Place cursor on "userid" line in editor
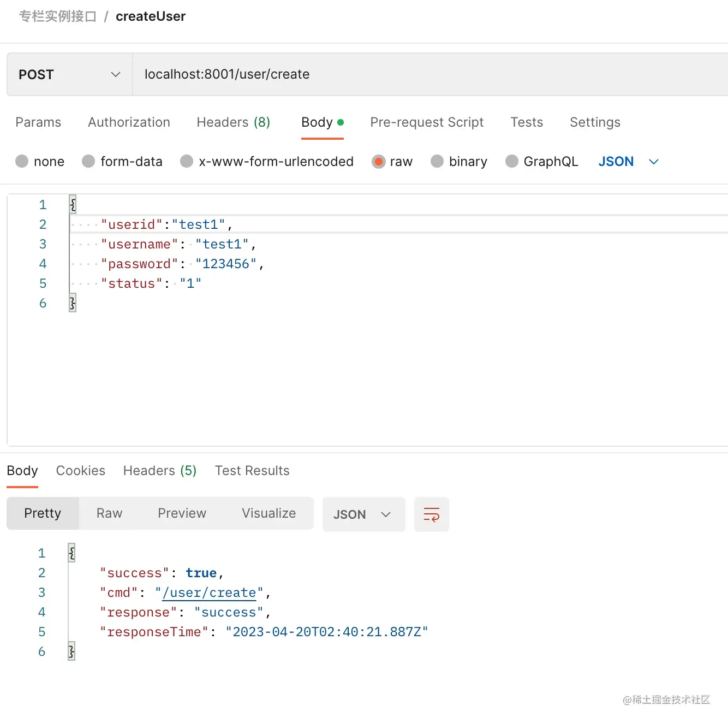Screen dimensions: 728x723 coord(398,224)
